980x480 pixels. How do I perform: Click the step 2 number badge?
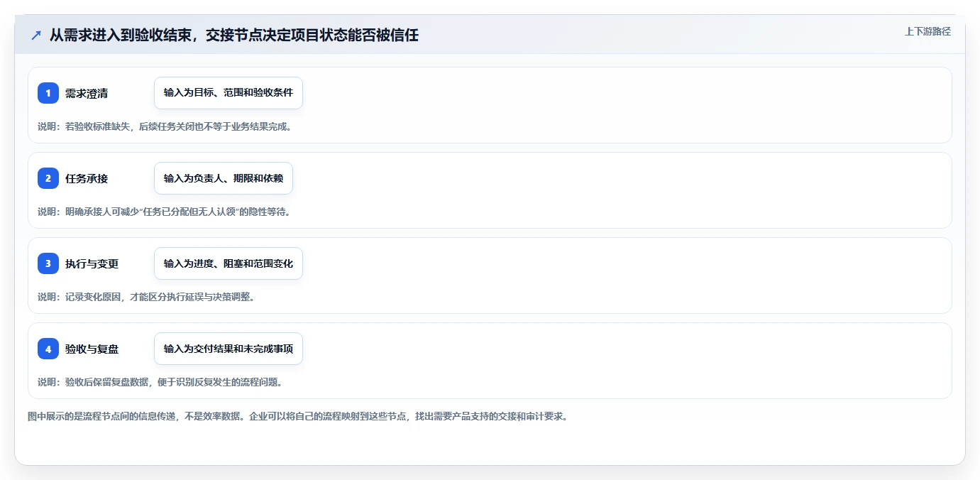point(48,178)
